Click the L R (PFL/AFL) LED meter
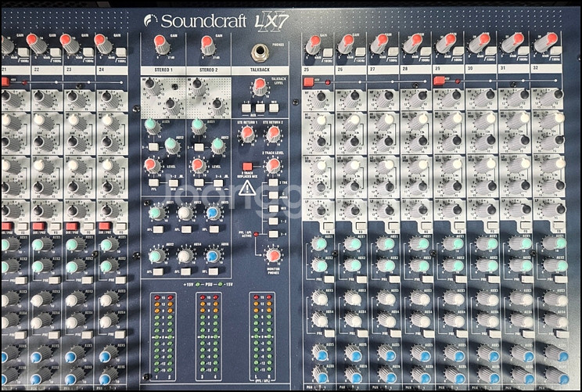Screen dimensions: 582x392 click(262, 336)
